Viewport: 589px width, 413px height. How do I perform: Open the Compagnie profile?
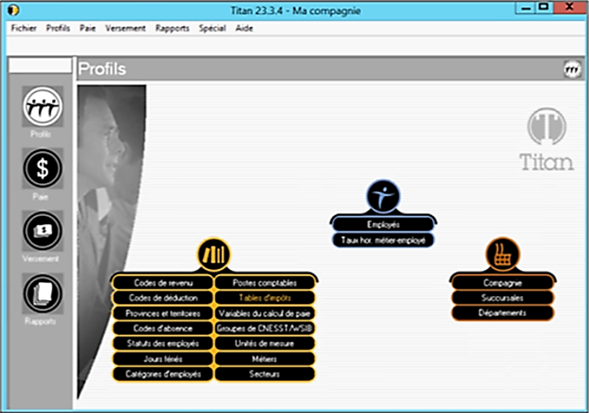pos(503,283)
